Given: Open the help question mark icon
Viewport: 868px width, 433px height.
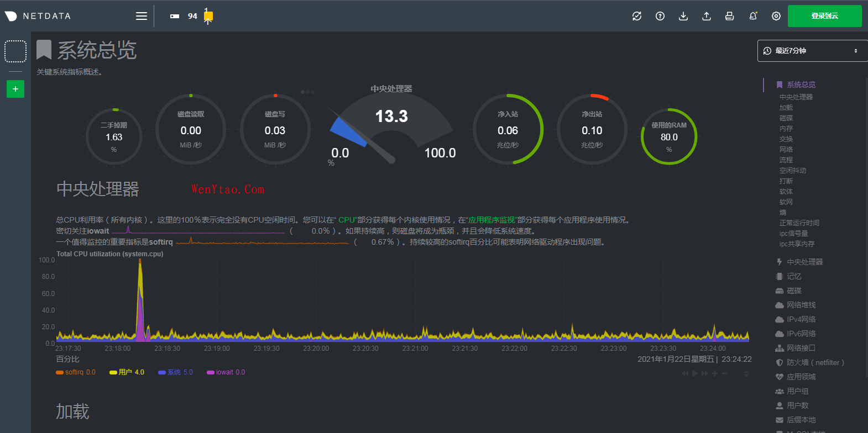Looking at the screenshot, I should 660,16.
